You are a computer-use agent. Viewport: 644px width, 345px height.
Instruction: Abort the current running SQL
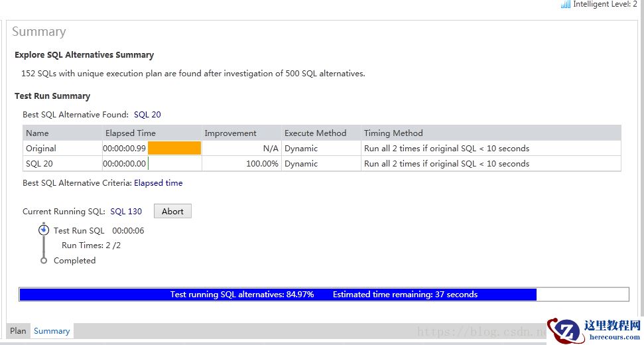(x=172, y=211)
